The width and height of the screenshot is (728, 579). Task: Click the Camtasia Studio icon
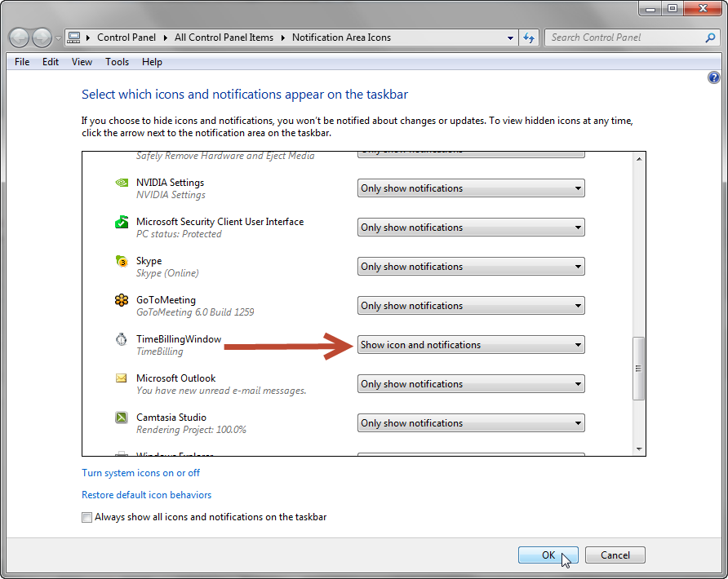point(122,418)
